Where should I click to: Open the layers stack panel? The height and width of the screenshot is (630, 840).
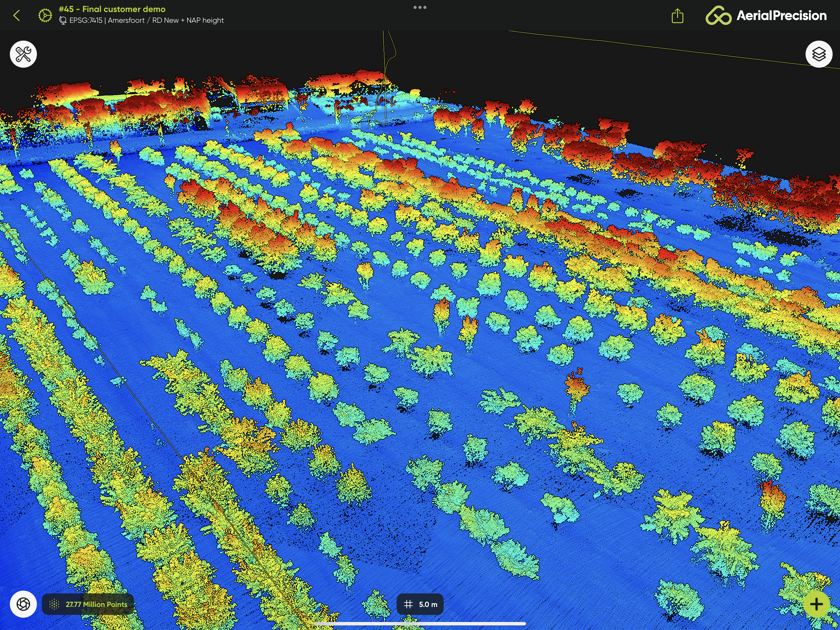819,54
